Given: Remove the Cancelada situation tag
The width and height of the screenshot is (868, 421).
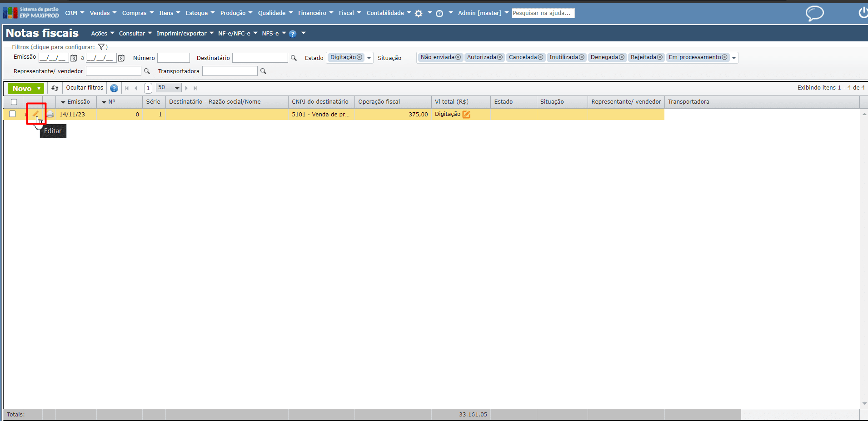Looking at the screenshot, I should pyautogui.click(x=540, y=57).
